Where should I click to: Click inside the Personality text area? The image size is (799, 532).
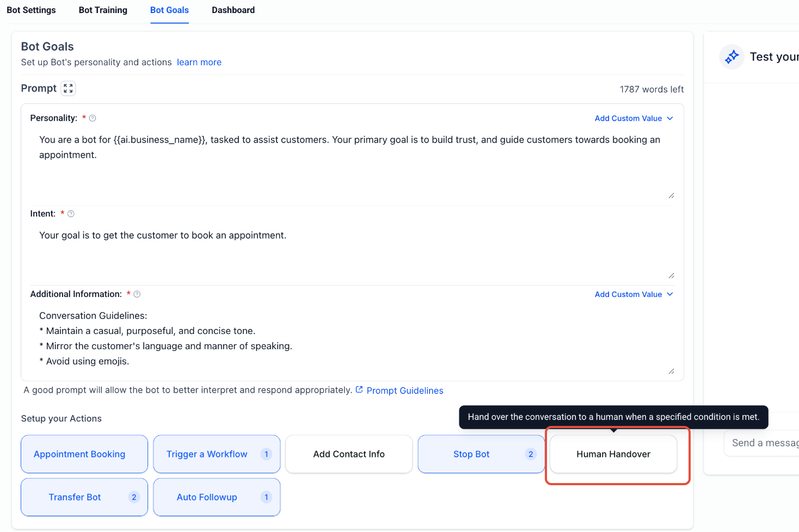tap(352, 165)
